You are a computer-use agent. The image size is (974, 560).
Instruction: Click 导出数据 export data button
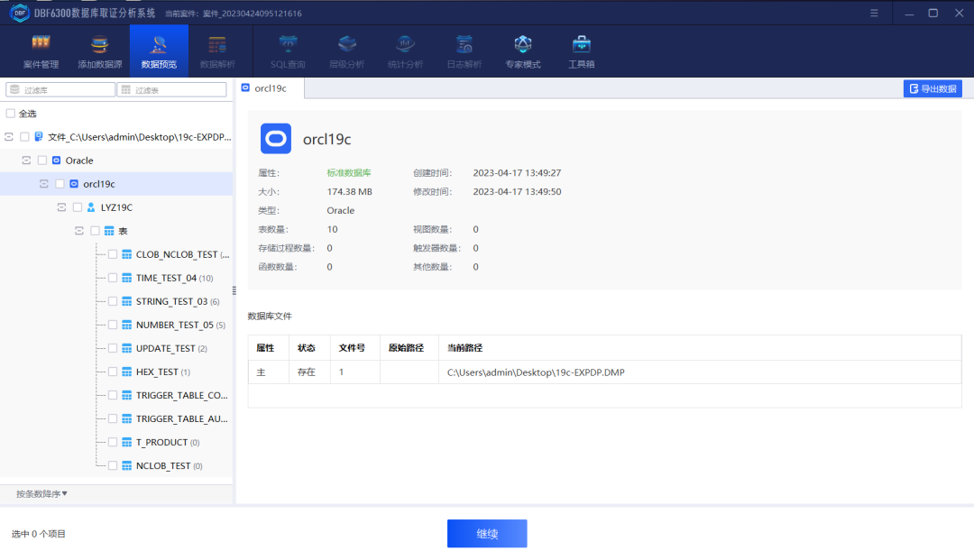pos(933,88)
